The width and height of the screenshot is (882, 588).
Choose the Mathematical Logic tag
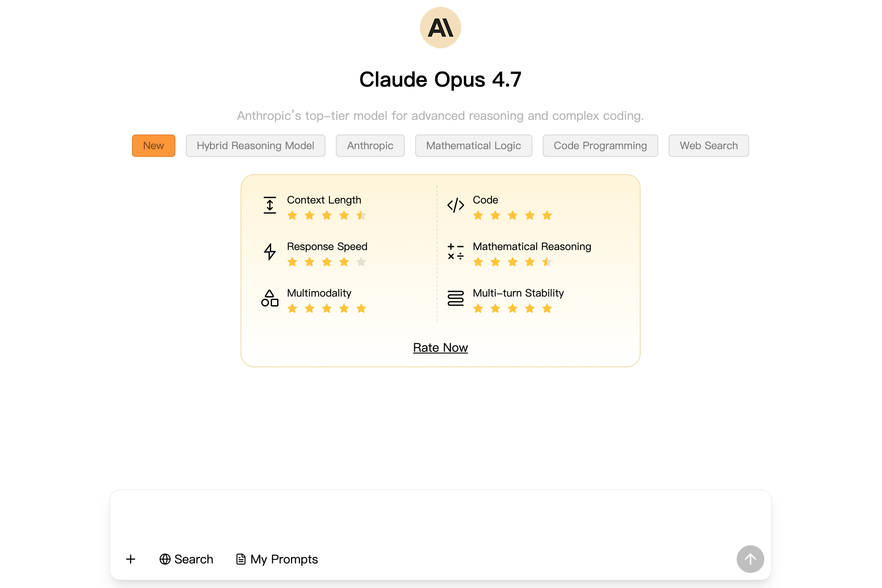coord(473,146)
